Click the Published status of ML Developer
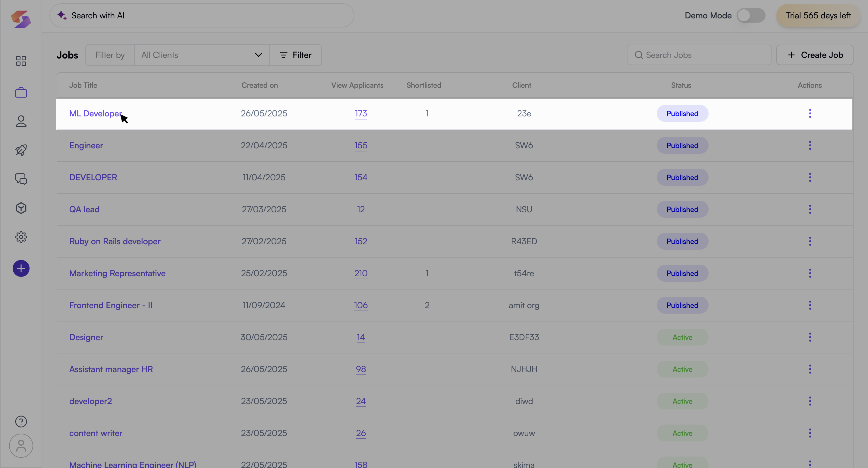Viewport: 868px width, 468px height. [x=682, y=114]
